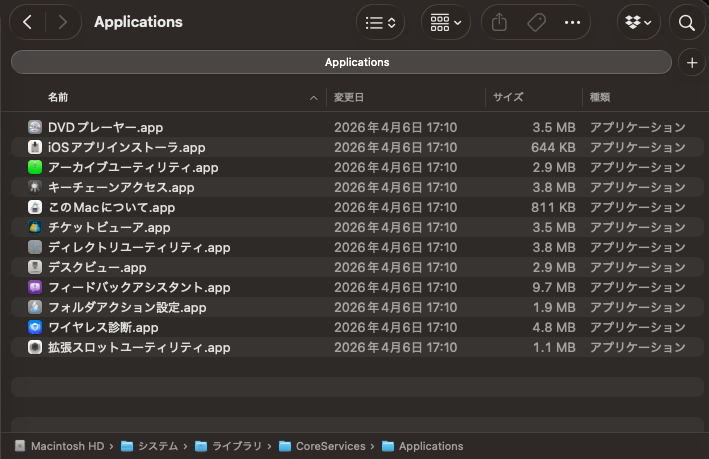The image size is (709, 459).
Task: Select the キーチェーンアクセス.app icon
Action: pyautogui.click(x=35, y=187)
